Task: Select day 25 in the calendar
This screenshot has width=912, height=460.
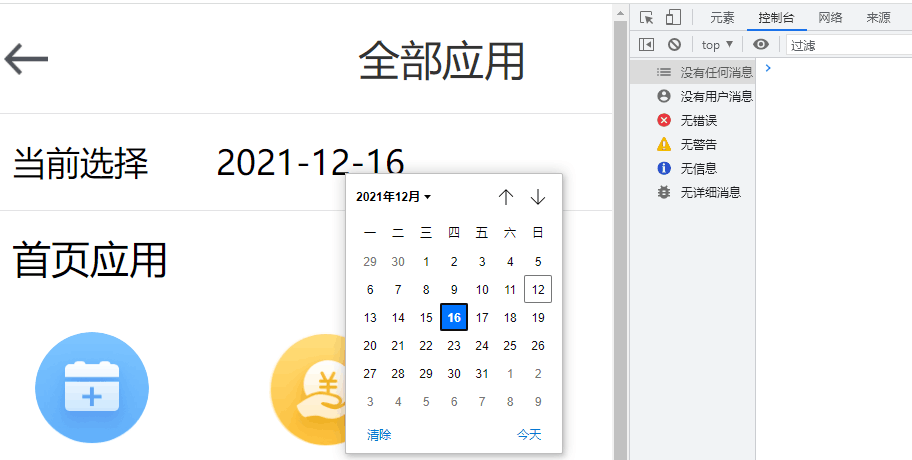Action: click(510, 346)
